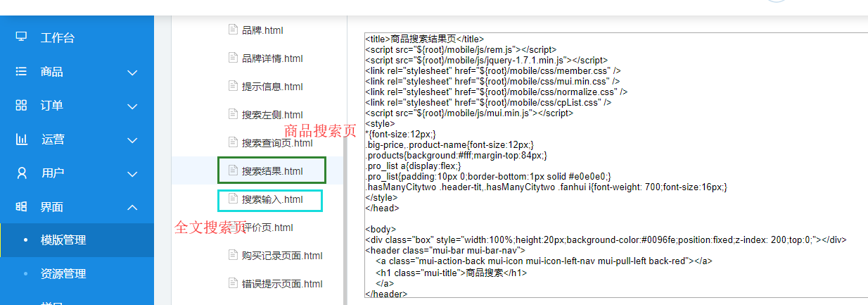This screenshot has height=305, width=868.
Task: Click the mui.min.css link line
Action: (x=492, y=82)
